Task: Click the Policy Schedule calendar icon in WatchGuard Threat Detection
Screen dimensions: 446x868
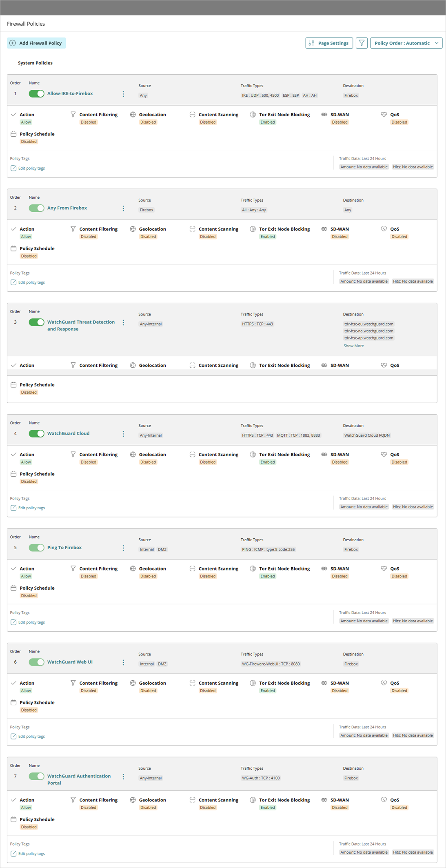Action: coord(13,385)
